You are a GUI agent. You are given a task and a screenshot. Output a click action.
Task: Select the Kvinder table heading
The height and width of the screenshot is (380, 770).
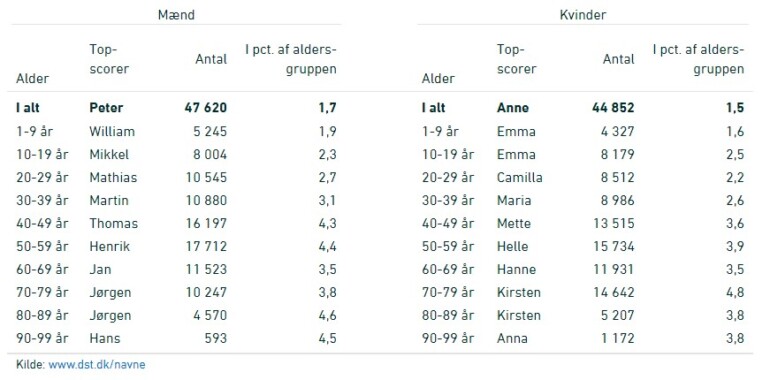point(583,15)
